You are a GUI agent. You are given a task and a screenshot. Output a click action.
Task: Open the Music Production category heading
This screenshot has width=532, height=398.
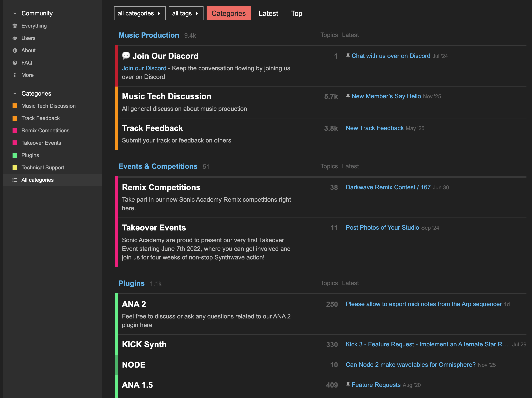149,35
